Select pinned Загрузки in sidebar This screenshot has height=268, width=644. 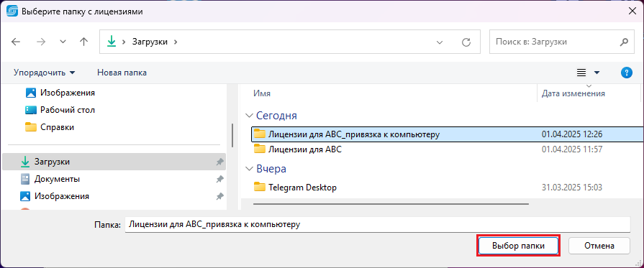tap(114, 162)
